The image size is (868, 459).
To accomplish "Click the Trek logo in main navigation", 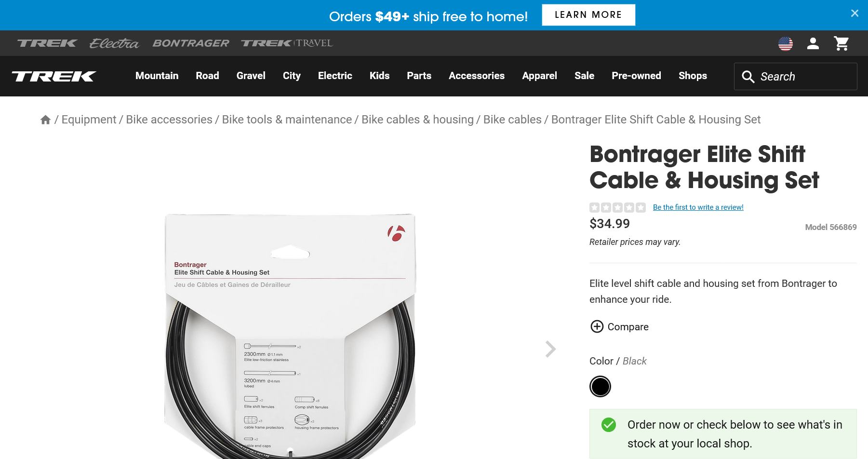I will (x=54, y=76).
